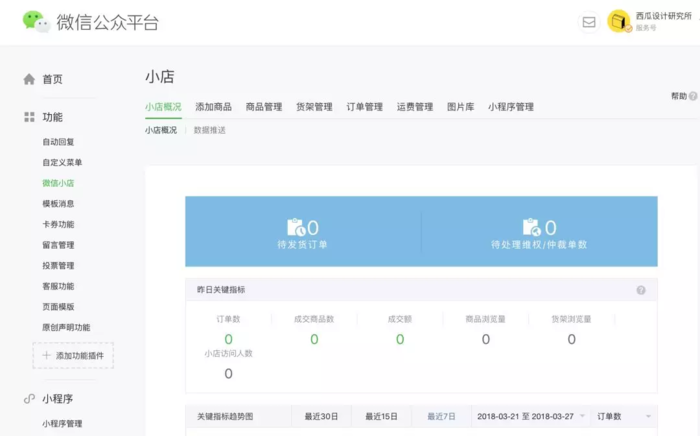Click the 西瓜设计研究所 account avatar
The image size is (700, 436).
[x=619, y=21]
